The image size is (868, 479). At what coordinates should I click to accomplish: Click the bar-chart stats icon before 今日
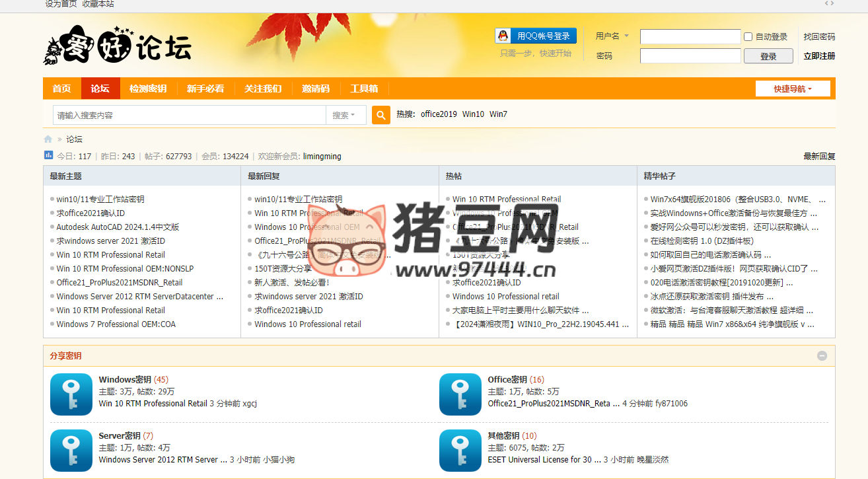[x=48, y=156]
